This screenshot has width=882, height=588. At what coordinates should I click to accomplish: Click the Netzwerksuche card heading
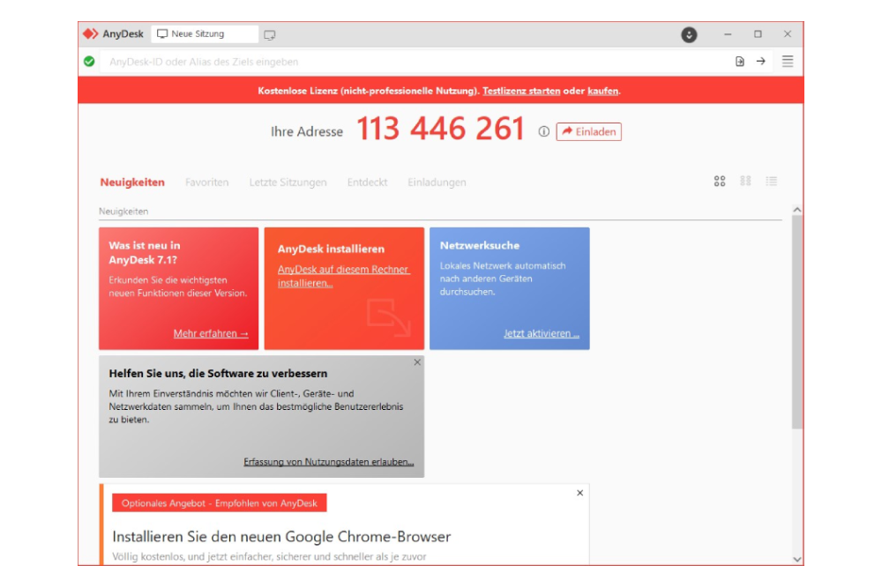[480, 246]
